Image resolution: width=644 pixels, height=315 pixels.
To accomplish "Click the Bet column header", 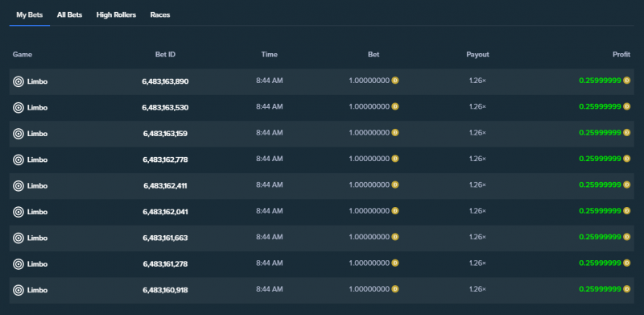I will [374, 54].
